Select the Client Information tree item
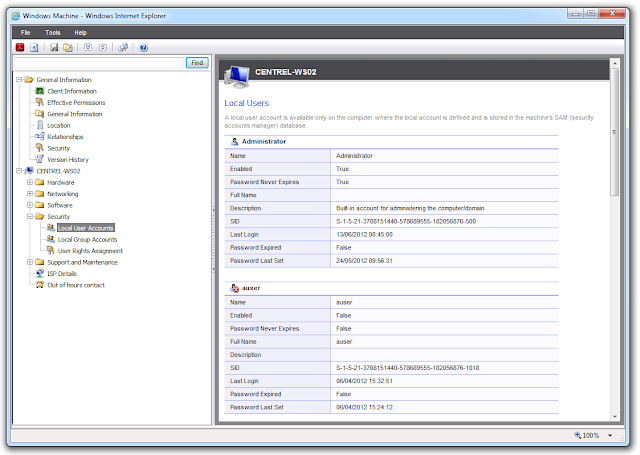The image size is (640, 455). click(x=72, y=91)
